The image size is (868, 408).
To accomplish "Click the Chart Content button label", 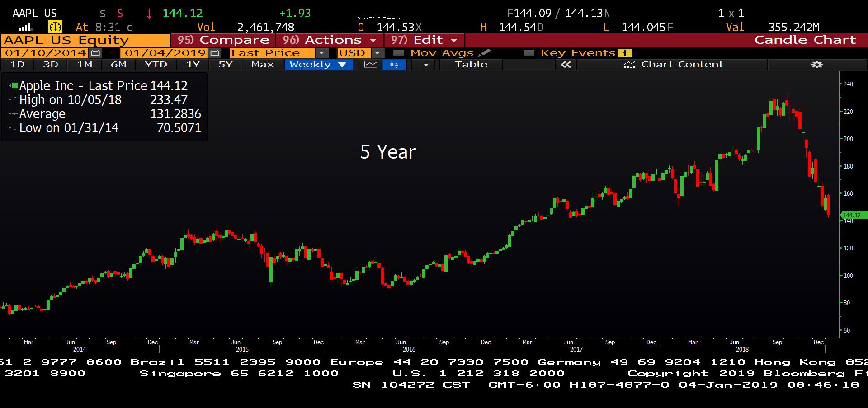I will (682, 65).
